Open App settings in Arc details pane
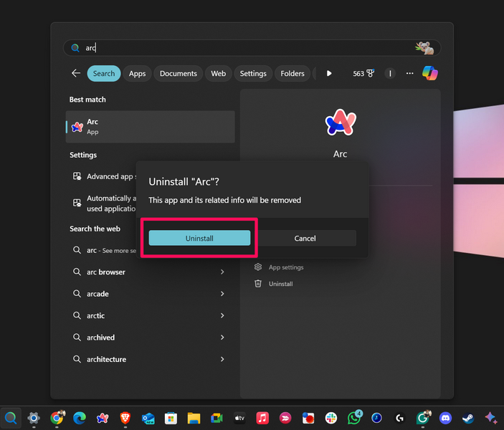504x430 pixels. (285, 267)
